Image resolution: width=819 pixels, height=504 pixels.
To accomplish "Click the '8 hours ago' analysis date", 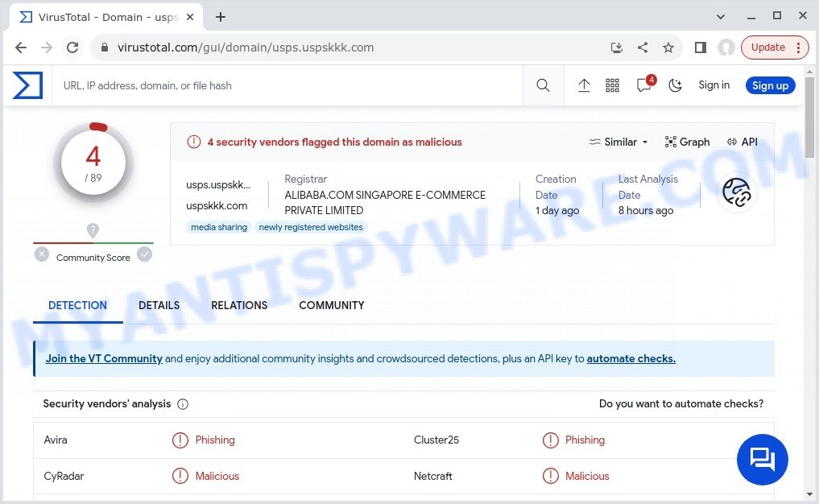I will [646, 210].
